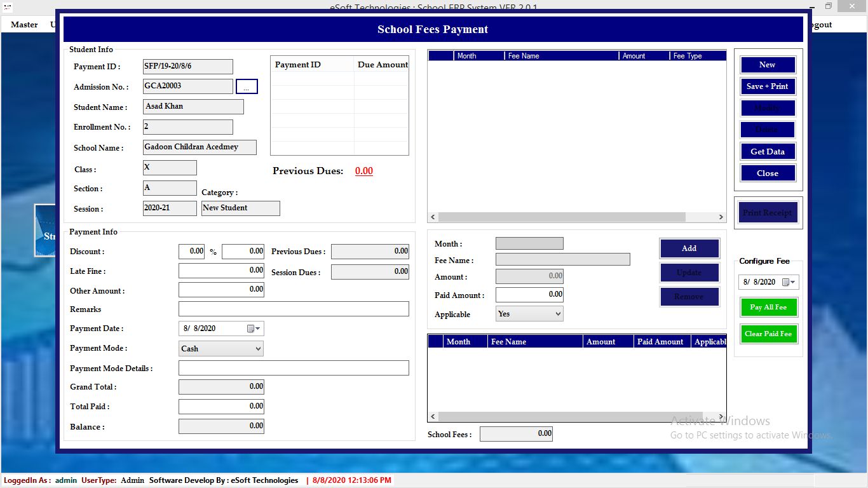The image size is (868, 488).
Task: Click the Month field in fee entry
Action: tap(529, 243)
